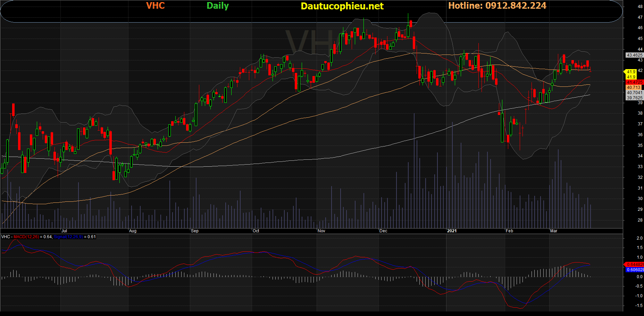
Task: Click the Mar marker on time axis
Action: pos(554,231)
